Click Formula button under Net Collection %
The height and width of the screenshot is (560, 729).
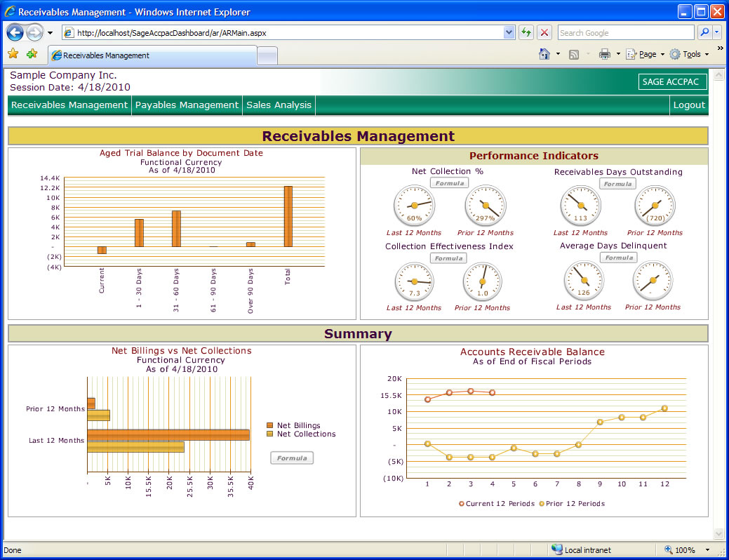448,183
